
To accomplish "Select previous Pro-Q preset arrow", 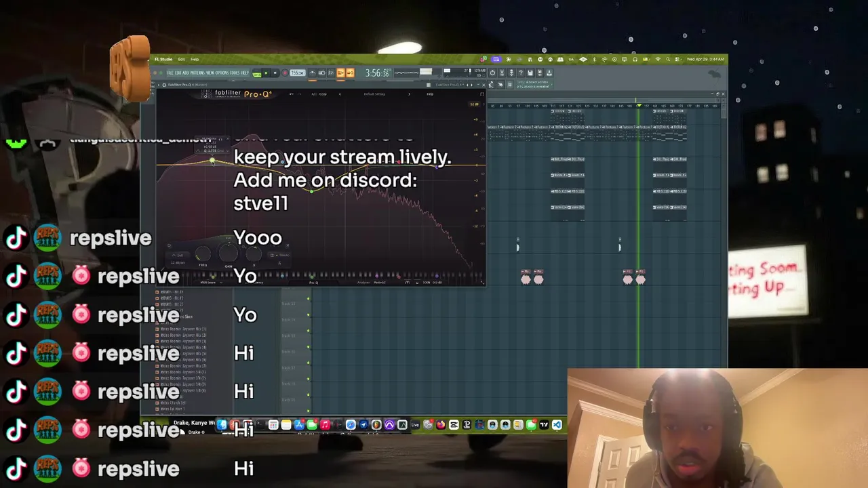I will coord(340,94).
